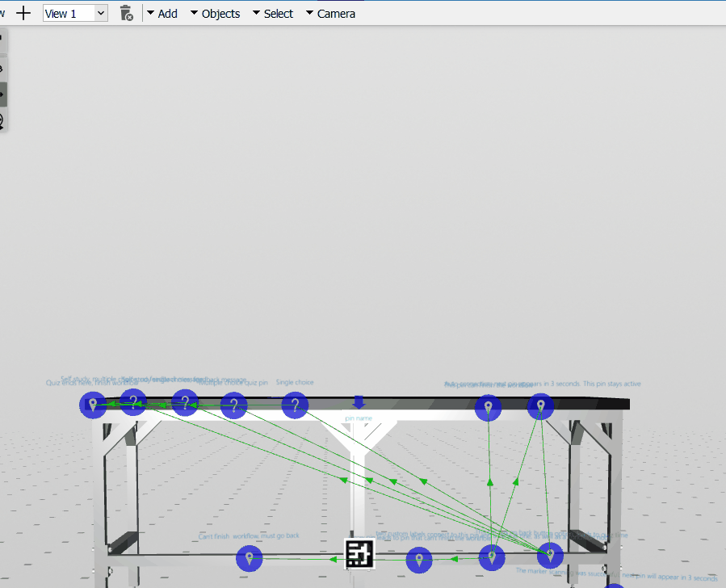This screenshot has width=726, height=588.
Task: Click the 'Single choice' label text
Action: (x=295, y=382)
